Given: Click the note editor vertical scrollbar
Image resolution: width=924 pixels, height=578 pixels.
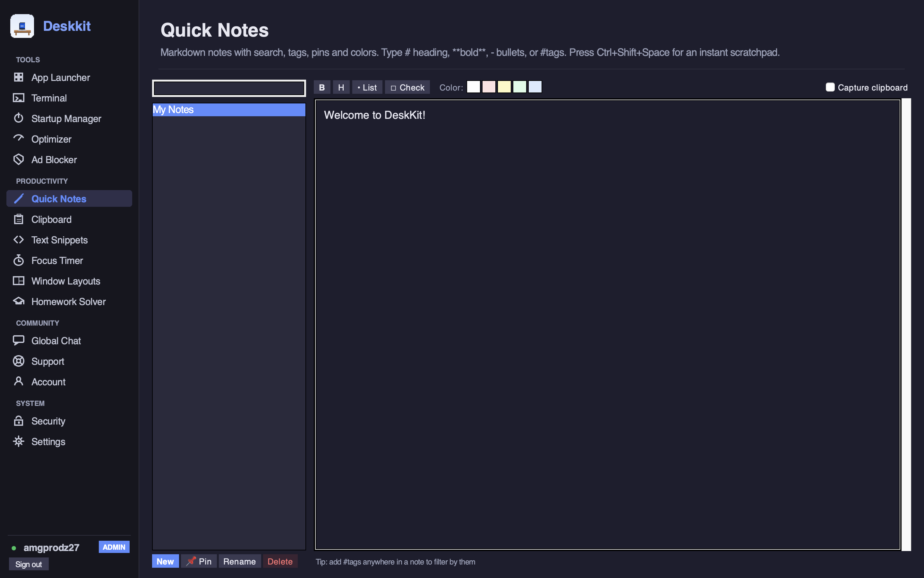Looking at the screenshot, I should 906,325.
